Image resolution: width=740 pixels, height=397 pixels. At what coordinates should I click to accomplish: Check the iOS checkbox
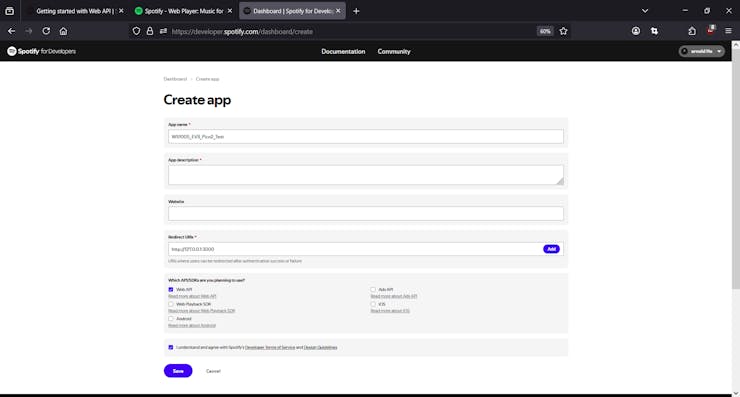pos(373,304)
